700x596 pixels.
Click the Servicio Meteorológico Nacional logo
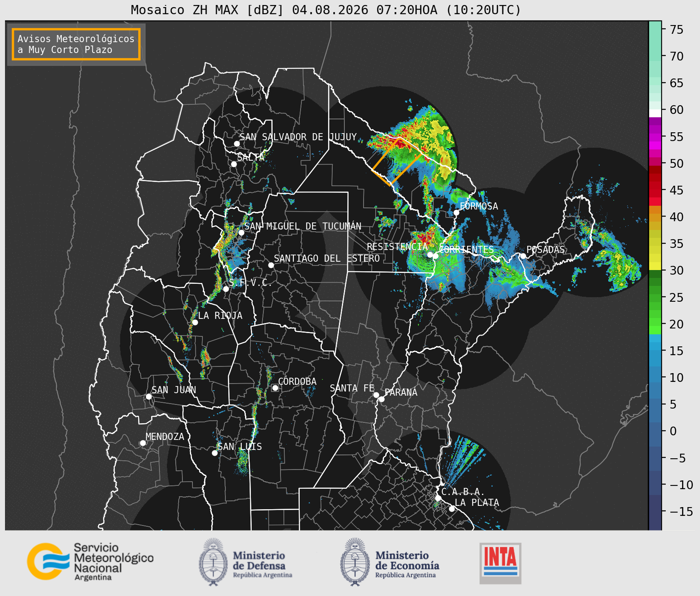pos(90,561)
